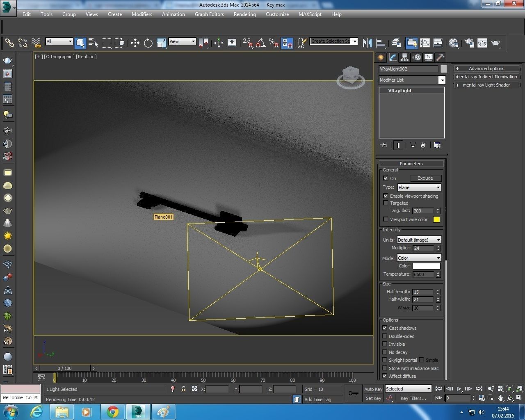Screen dimensions: 525x420
Task: Toggle the light's On checkbox
Action: point(386,178)
